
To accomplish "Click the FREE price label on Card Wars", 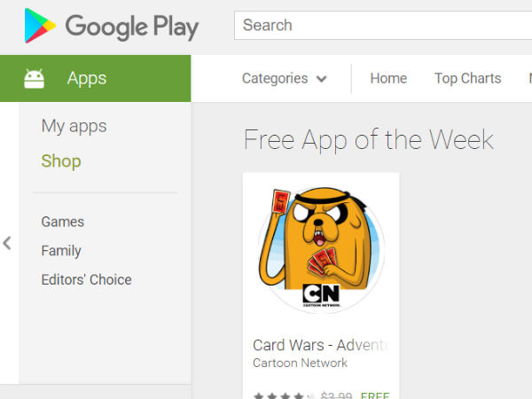I will point(375,395).
